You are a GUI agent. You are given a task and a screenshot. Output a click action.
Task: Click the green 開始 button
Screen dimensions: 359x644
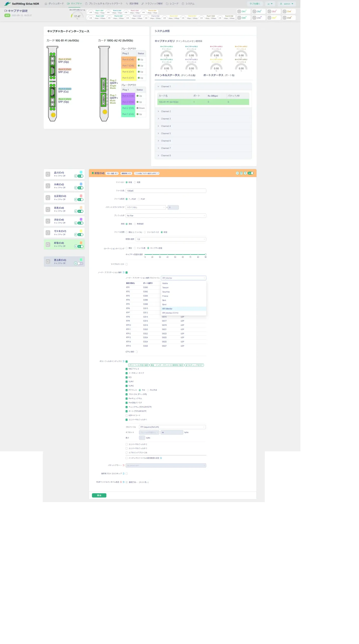pyautogui.click(x=99, y=496)
